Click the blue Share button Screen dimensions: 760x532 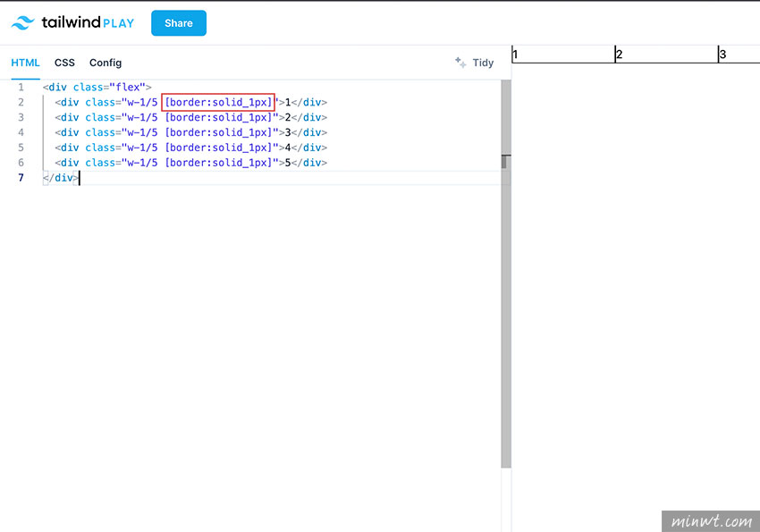pos(179,23)
